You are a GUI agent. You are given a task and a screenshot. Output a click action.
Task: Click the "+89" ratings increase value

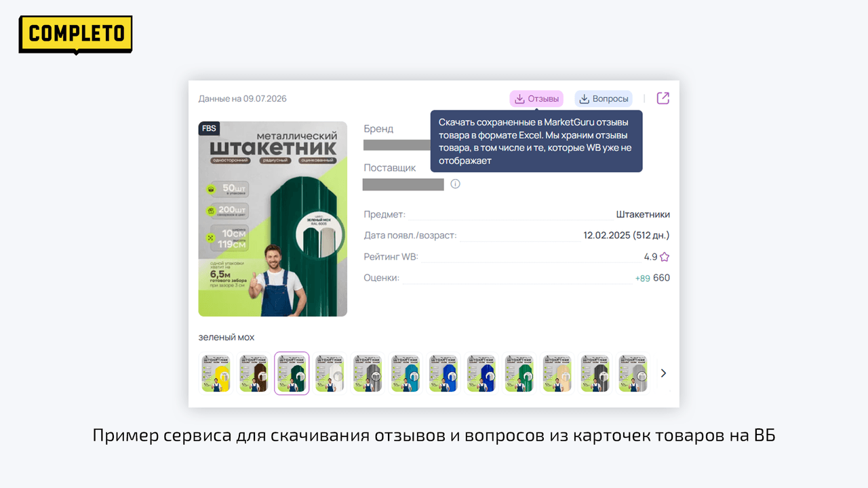[642, 278]
